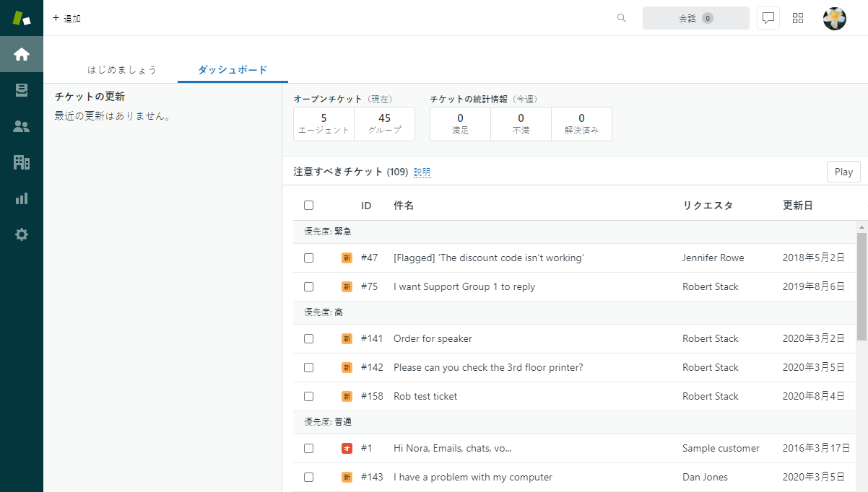Switch to the はじめましょう tab

tap(123, 69)
